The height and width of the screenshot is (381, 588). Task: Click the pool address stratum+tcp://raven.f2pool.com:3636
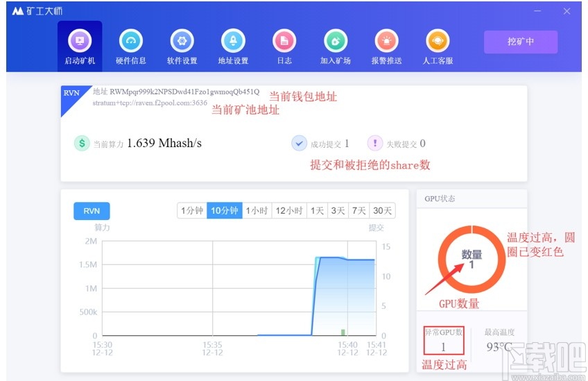point(150,103)
